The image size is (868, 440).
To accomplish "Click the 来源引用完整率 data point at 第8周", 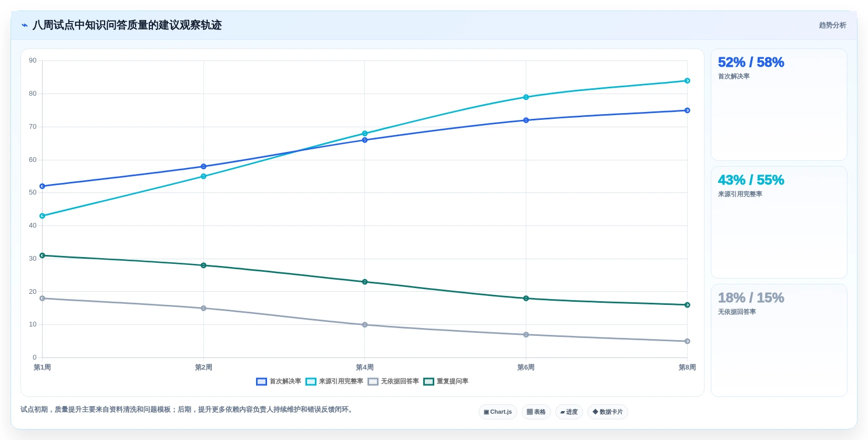I will [687, 81].
